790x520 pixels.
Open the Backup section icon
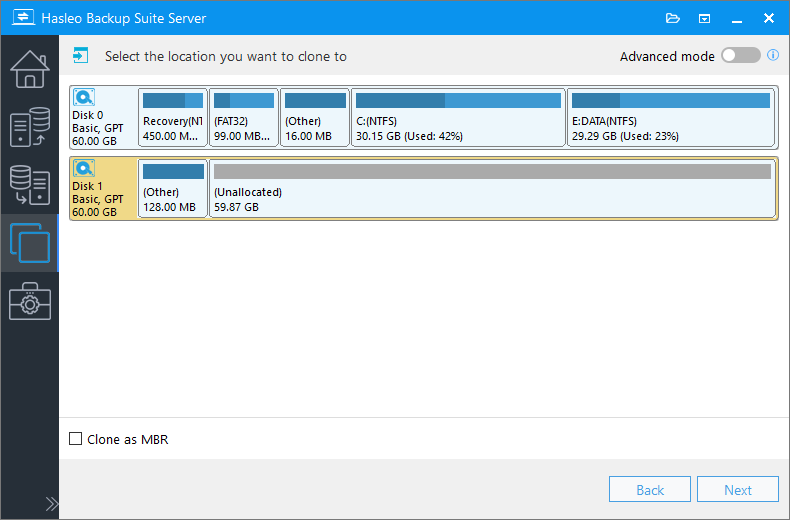(29, 126)
